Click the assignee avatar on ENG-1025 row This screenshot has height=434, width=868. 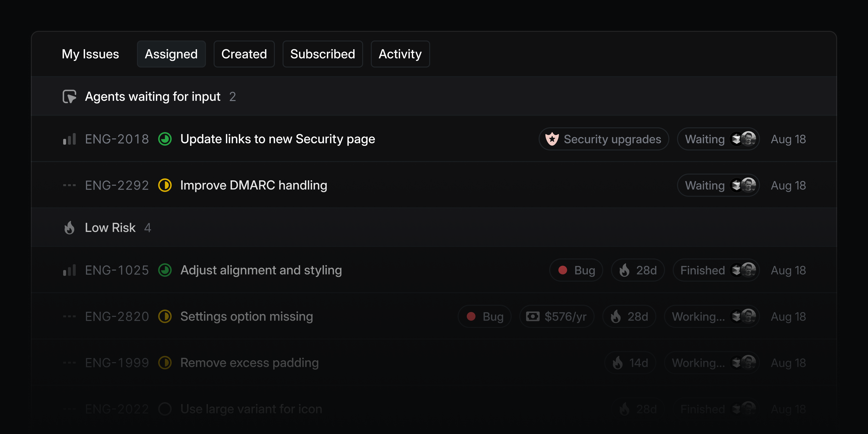click(x=748, y=270)
